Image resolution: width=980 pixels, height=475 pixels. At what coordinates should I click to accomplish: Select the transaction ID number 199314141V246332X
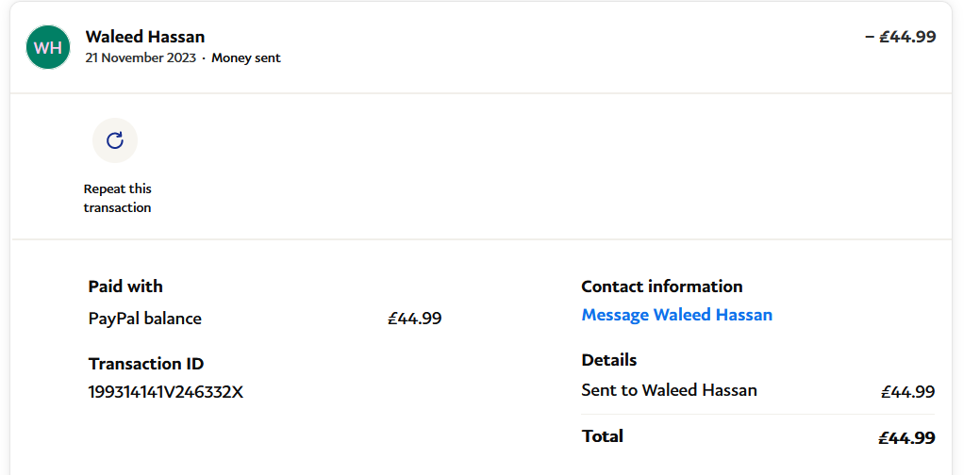pos(166,391)
